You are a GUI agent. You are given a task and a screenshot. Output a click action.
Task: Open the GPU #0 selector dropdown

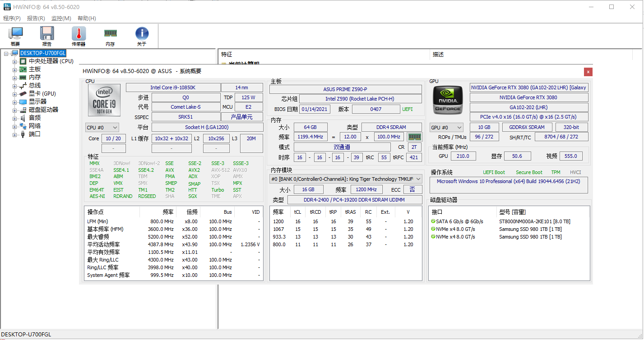pyautogui.click(x=446, y=128)
